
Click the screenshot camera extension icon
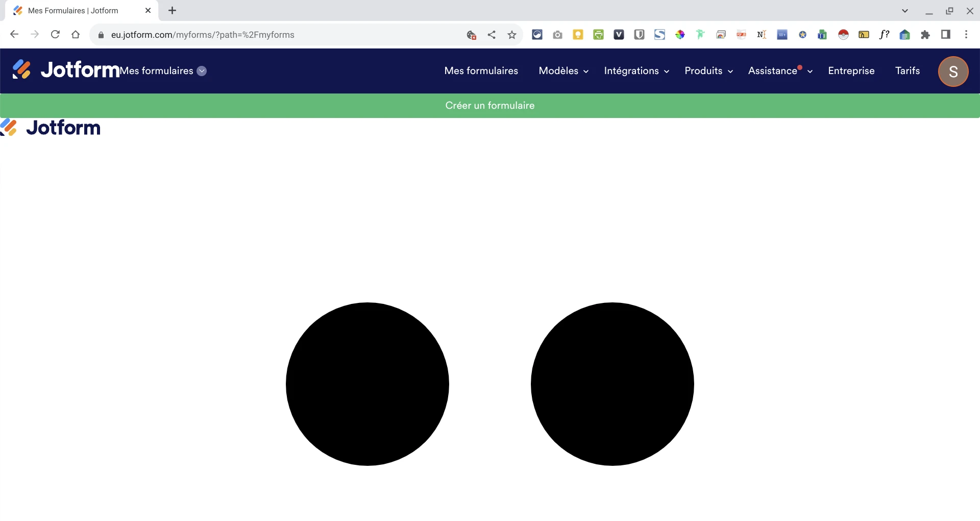(557, 34)
